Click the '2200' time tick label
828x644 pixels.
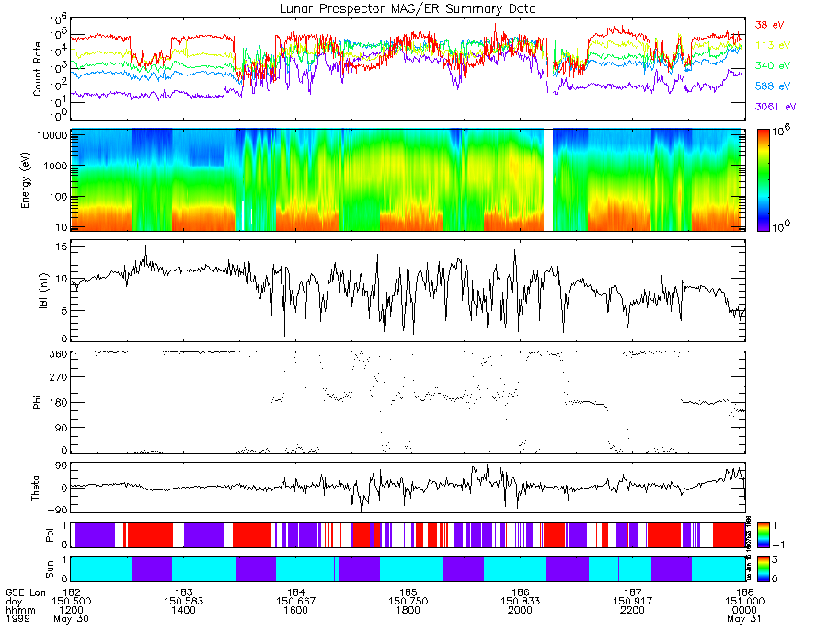[633, 610]
